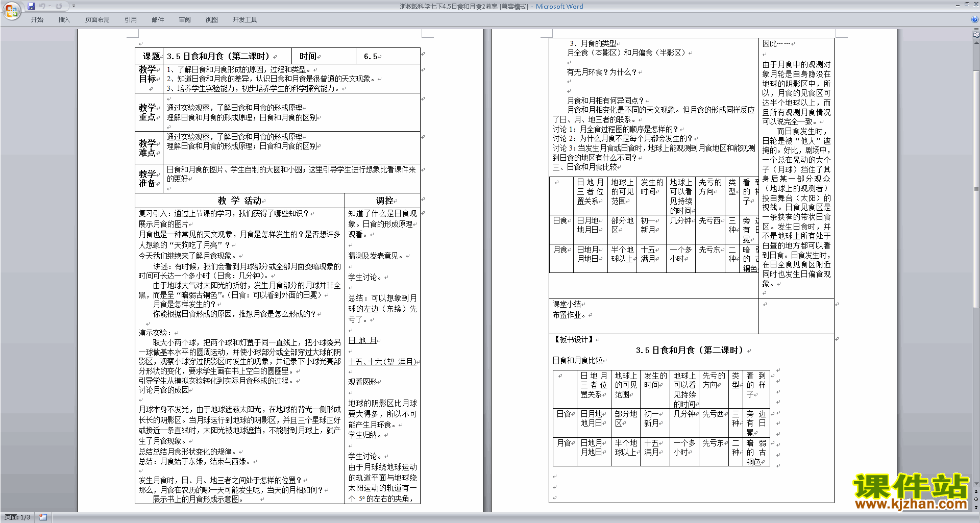Click the 三、日食和月食比较 heading
Screen dimensions: 980x523
click(584, 167)
